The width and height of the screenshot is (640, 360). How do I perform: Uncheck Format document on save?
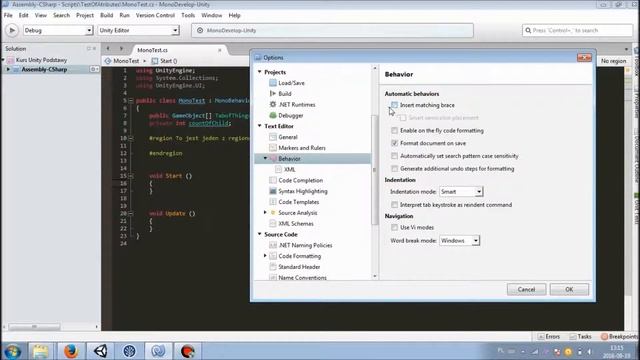click(x=394, y=143)
